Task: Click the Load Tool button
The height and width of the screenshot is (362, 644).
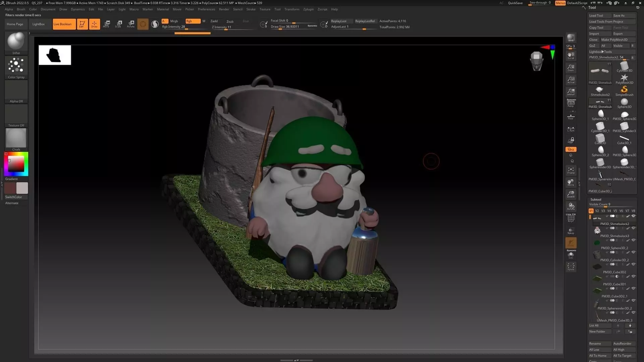Action: pos(596,15)
